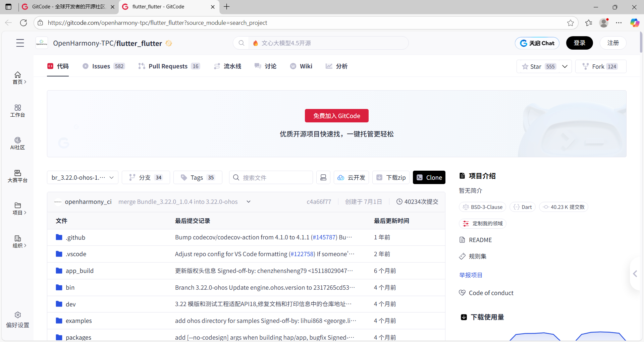This screenshot has height=342, width=644.
Task: Open pull request link #145787
Action: tap(324, 237)
